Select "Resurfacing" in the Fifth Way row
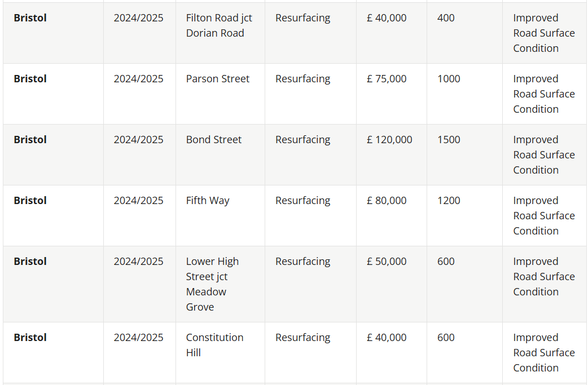This screenshot has height=385, width=588. (303, 201)
